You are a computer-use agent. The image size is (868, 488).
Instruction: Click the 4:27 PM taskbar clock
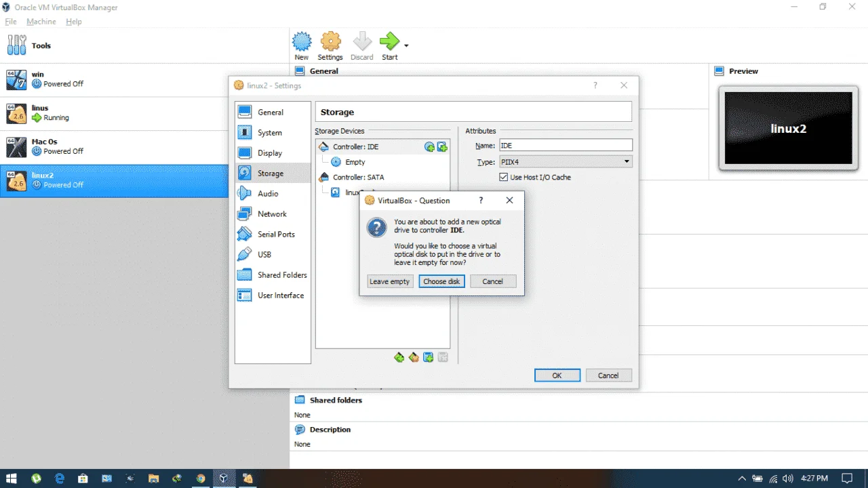point(814,479)
